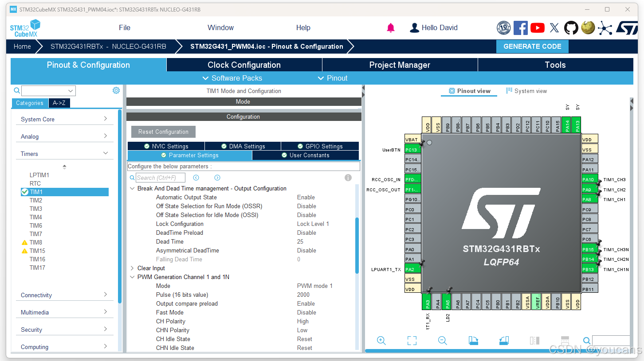Image resolution: width=644 pixels, height=361 pixels.
Task: Zoom out of the pinout view
Action: [442, 341]
